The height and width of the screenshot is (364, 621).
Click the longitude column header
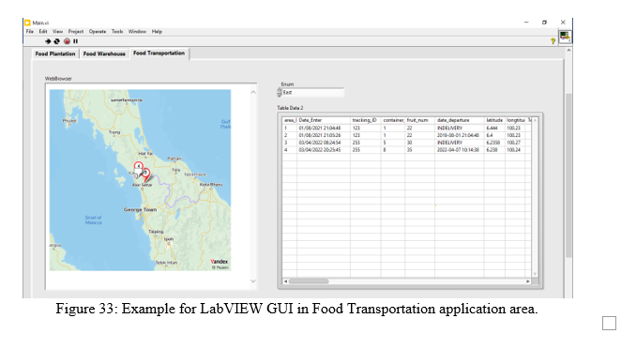pyautogui.click(x=516, y=120)
